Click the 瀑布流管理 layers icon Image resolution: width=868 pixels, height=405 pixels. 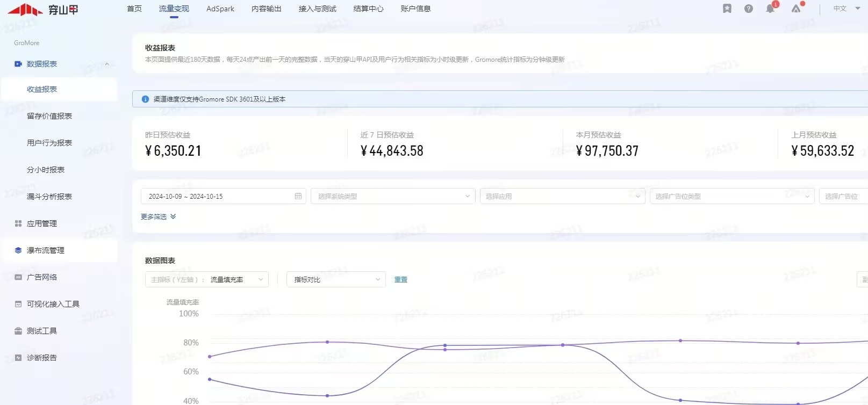click(x=18, y=250)
